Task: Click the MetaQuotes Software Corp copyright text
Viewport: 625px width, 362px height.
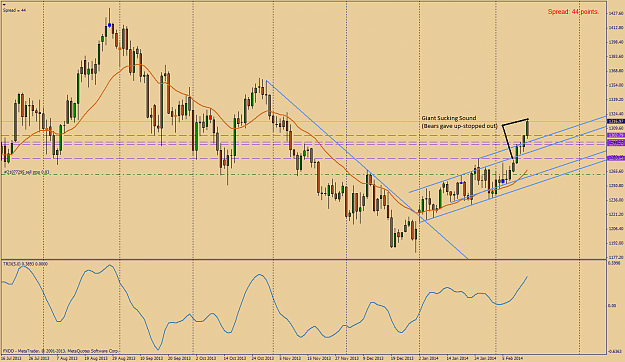Action: point(61,352)
